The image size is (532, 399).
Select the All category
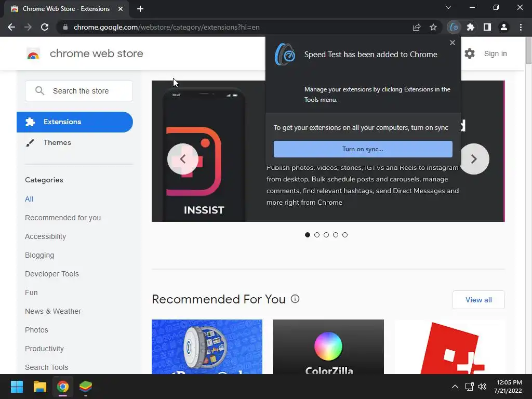point(29,199)
